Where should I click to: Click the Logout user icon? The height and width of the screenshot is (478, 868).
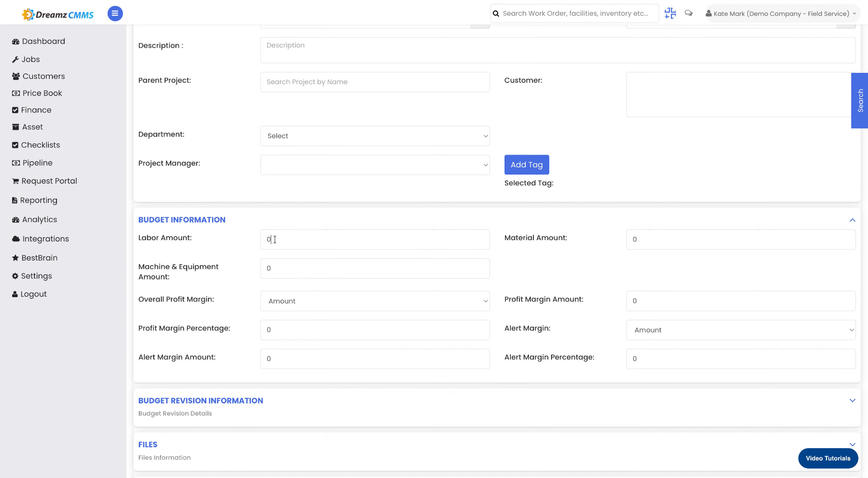15,294
